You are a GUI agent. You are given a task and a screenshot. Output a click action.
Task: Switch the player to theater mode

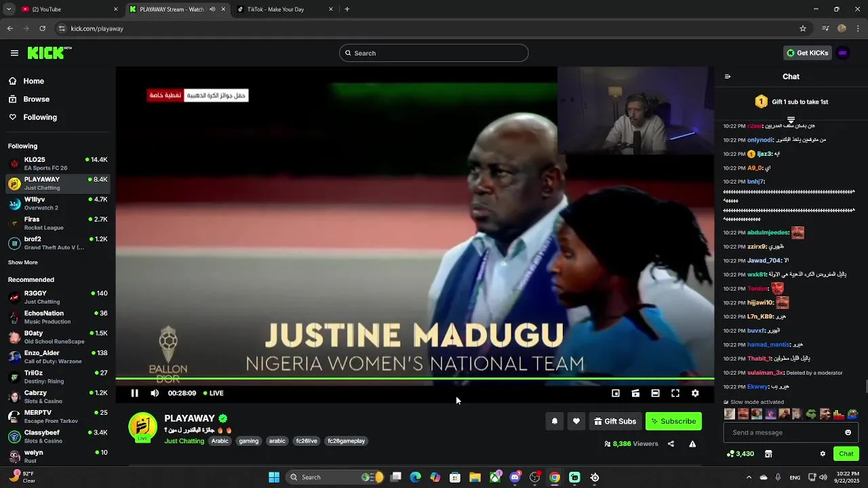(655, 393)
